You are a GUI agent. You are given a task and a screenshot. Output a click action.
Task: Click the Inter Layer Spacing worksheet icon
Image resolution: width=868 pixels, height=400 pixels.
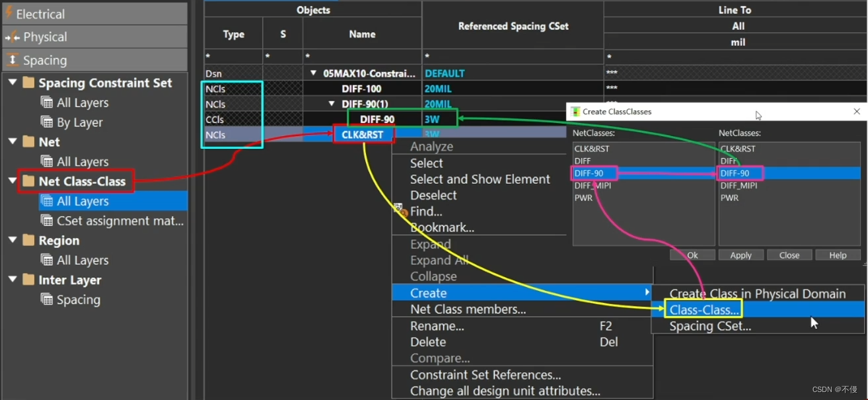(47, 300)
